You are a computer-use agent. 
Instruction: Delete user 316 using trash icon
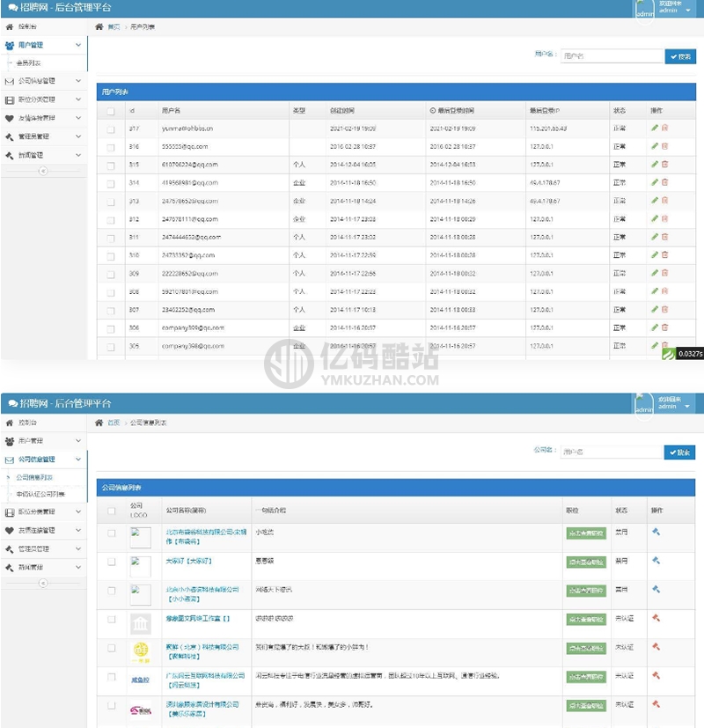664,146
